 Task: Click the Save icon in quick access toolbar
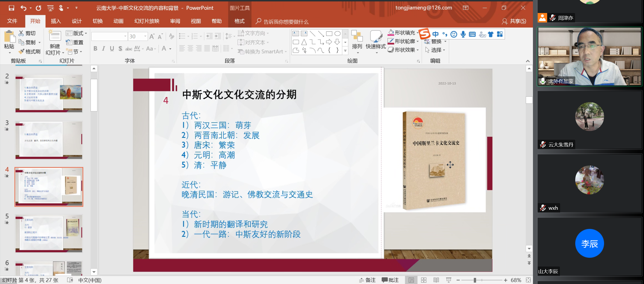click(x=11, y=8)
